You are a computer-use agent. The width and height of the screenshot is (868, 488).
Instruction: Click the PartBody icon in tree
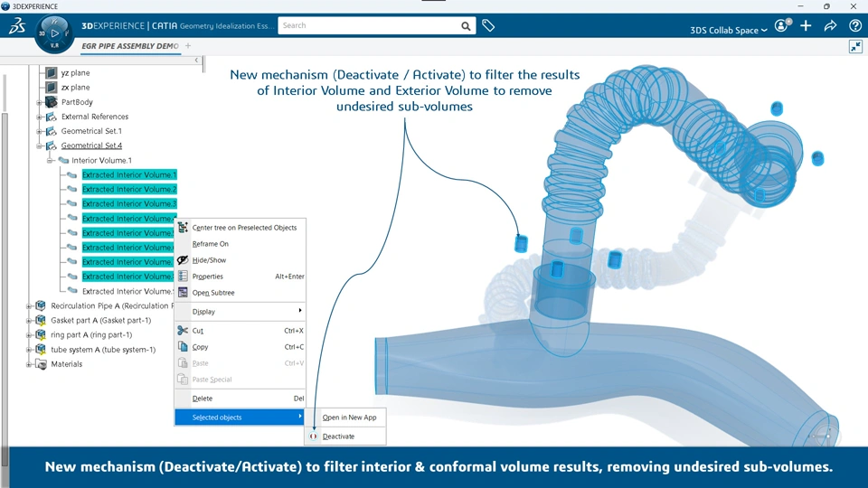click(x=51, y=102)
